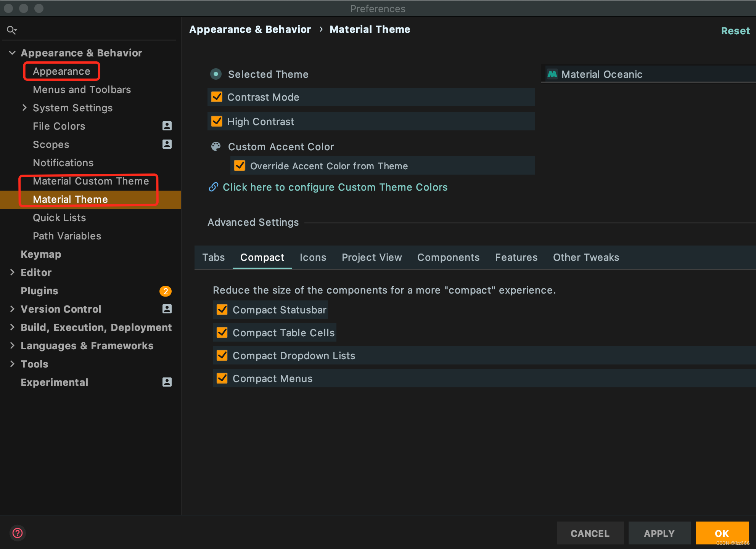Collapse the Appearance & Behavior tree section
Viewport: 756px width, 549px height.
12,53
